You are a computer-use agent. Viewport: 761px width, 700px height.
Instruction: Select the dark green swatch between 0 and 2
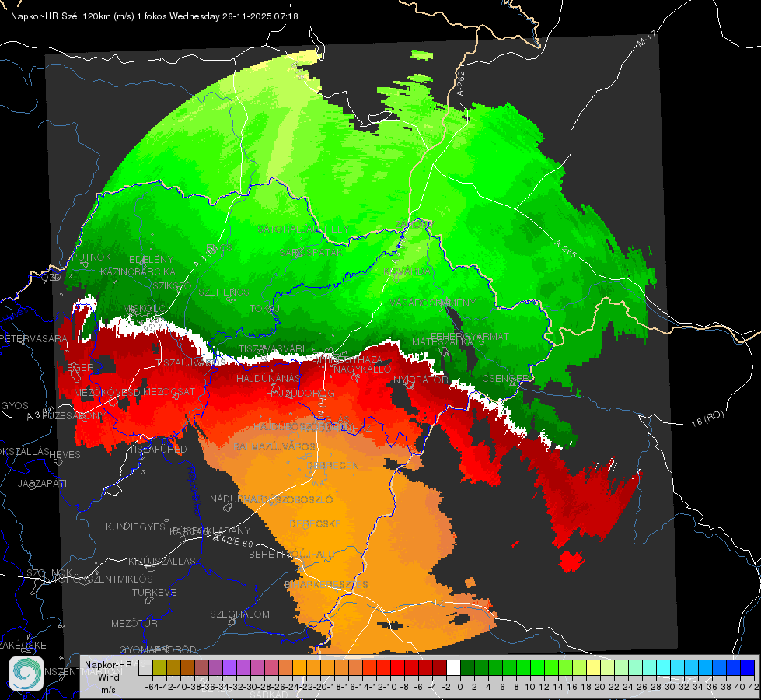[467, 668]
